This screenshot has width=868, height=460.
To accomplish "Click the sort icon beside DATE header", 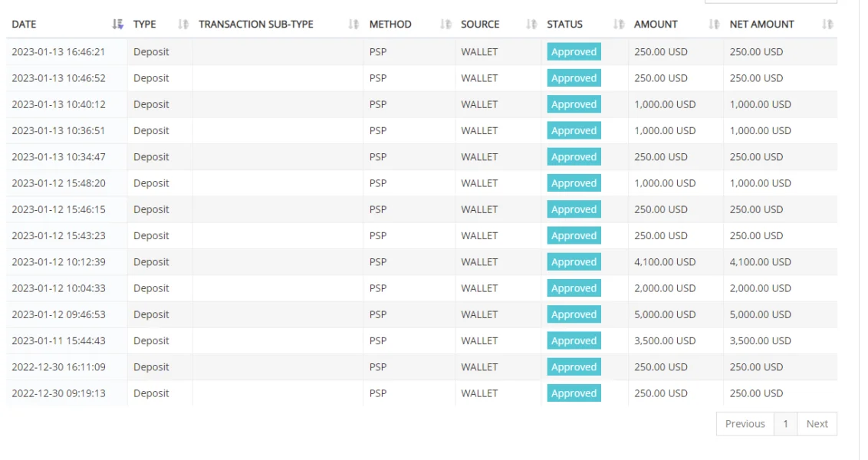I will point(117,25).
